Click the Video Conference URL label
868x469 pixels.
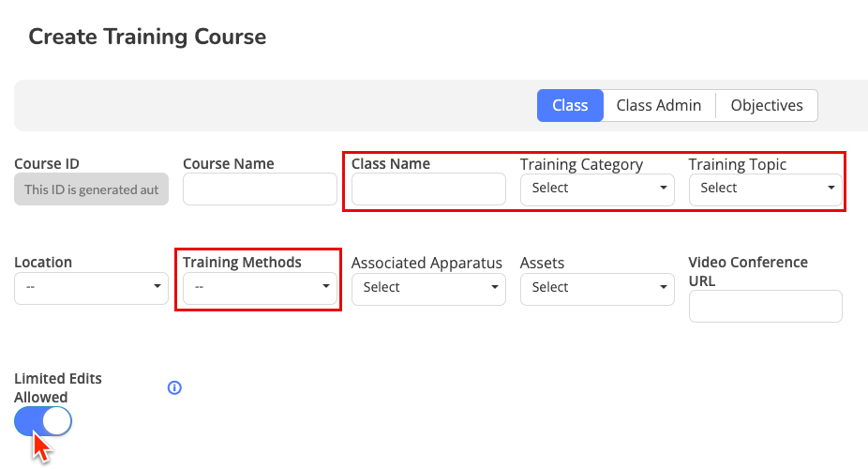(x=748, y=271)
